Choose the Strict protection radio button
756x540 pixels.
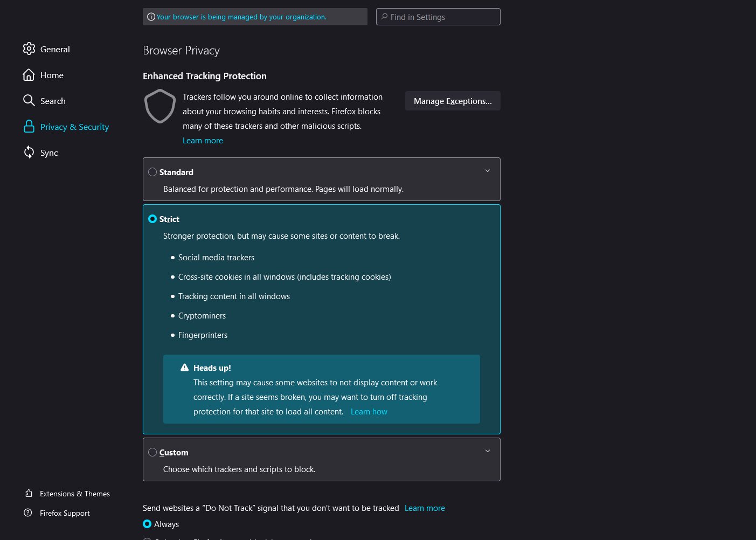(152, 219)
